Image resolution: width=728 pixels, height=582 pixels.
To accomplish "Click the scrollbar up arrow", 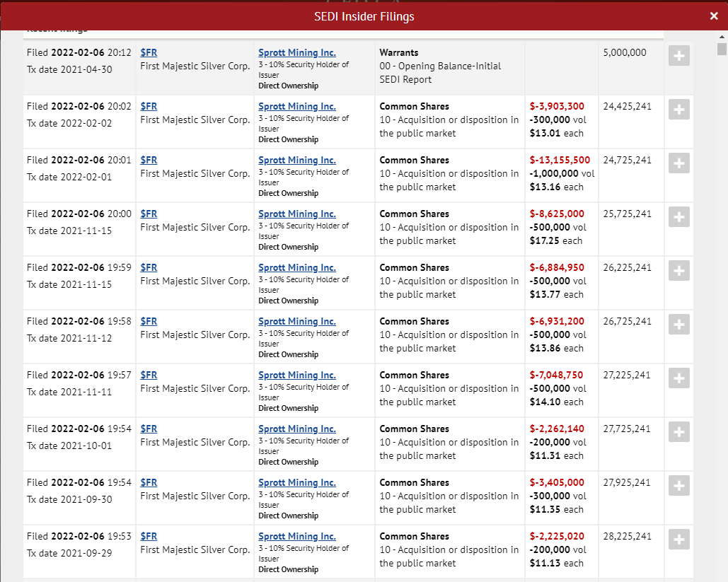I will point(722,36).
